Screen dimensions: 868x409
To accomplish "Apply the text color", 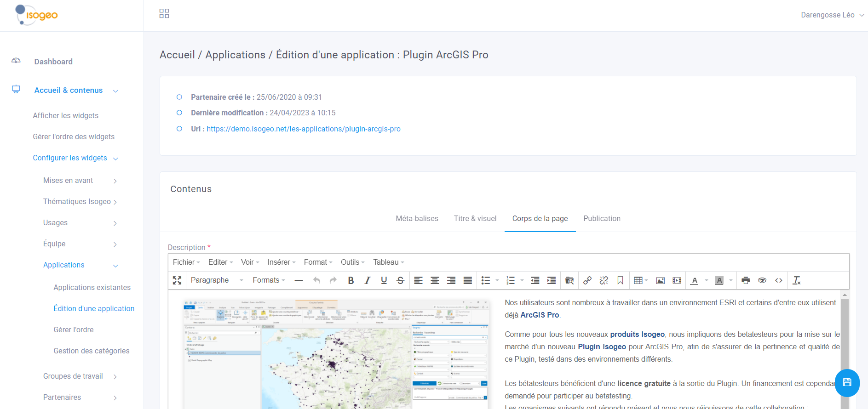I will [695, 280].
